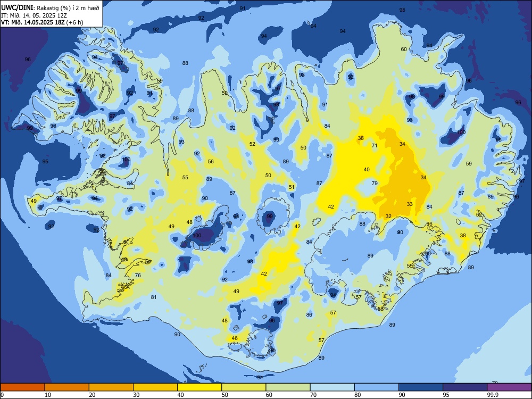This screenshot has width=532, height=399.
Task: Click the map value '81'
Action: click(154, 297)
